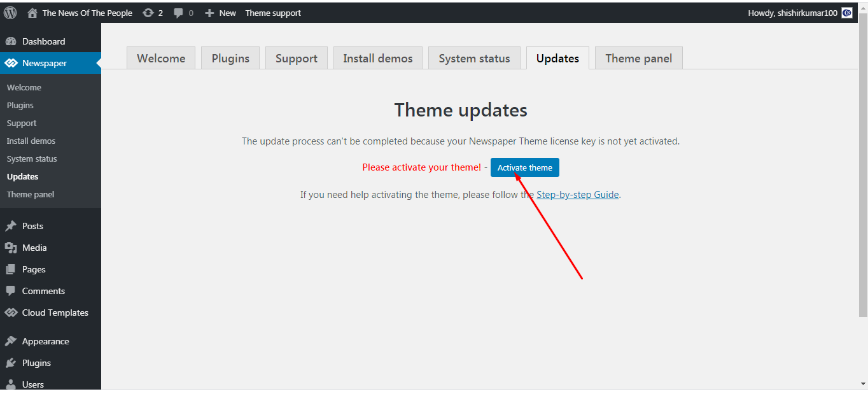Open the user avatar next to Howdy

pyautogui.click(x=847, y=13)
